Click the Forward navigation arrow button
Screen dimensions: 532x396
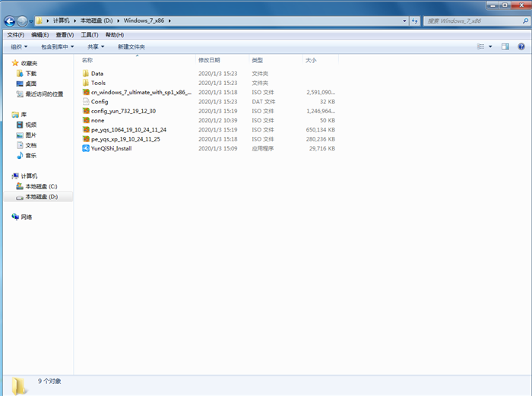(22, 21)
